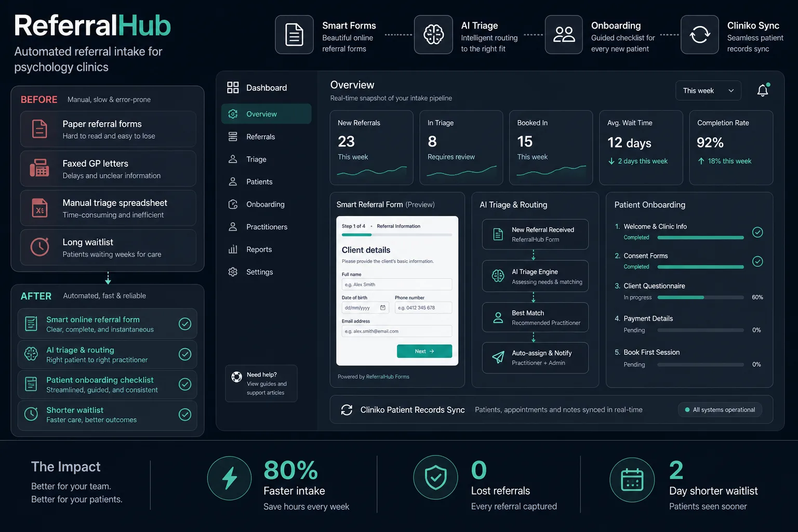Click Book First Session progress bar

tap(700, 365)
